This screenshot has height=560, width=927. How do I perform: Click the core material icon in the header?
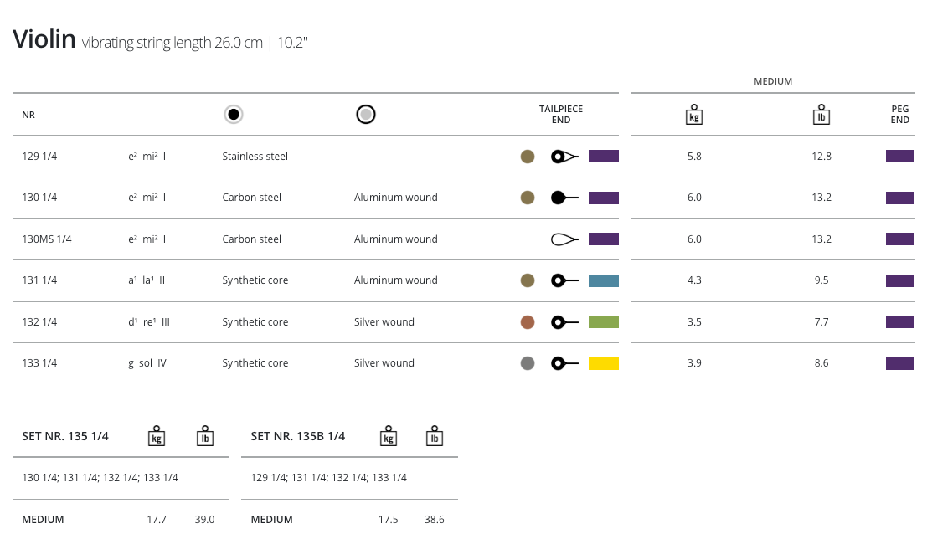tap(234, 115)
